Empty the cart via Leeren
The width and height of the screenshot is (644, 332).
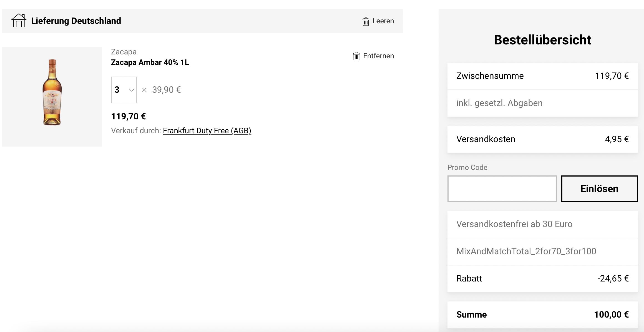(x=378, y=21)
